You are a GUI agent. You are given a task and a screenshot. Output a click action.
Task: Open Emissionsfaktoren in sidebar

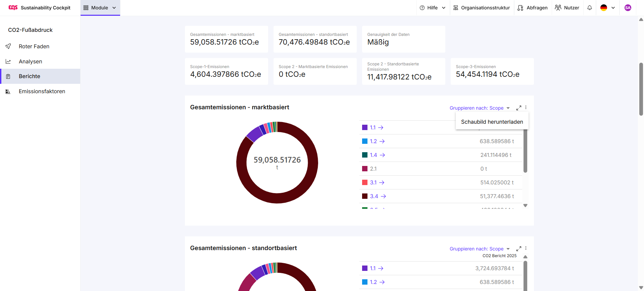click(42, 92)
